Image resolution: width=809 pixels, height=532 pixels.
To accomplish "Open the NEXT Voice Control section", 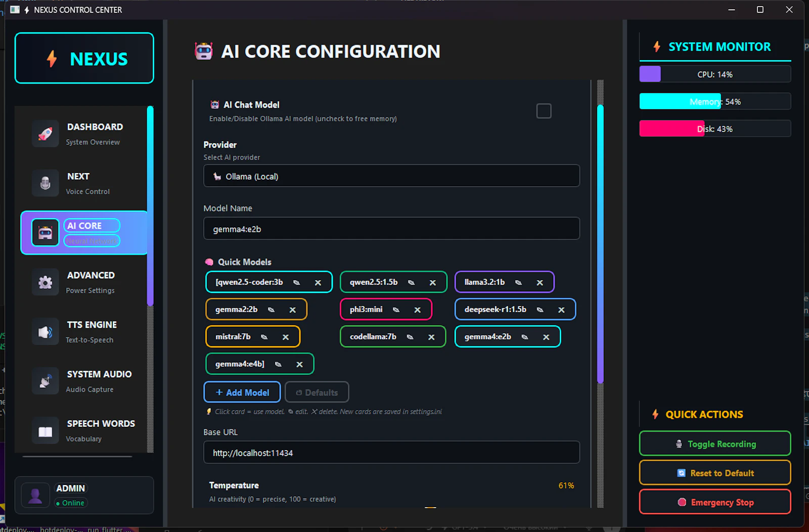I will 84,183.
